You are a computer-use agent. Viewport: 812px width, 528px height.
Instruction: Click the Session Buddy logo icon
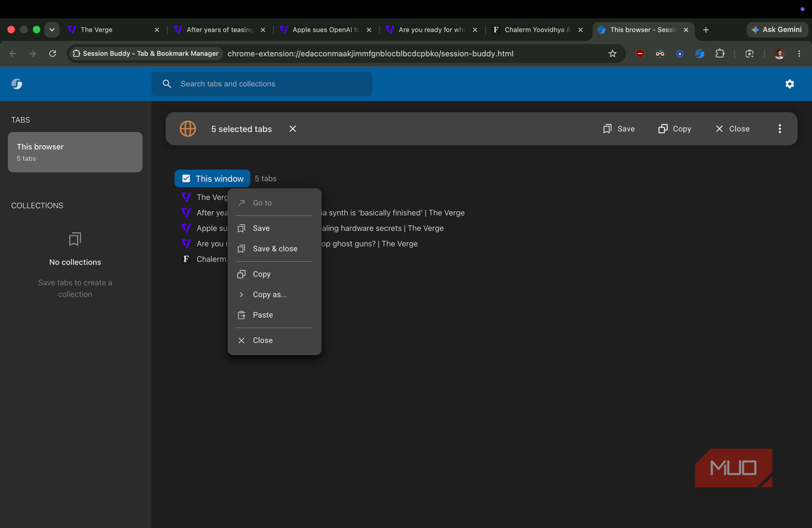[17, 84]
